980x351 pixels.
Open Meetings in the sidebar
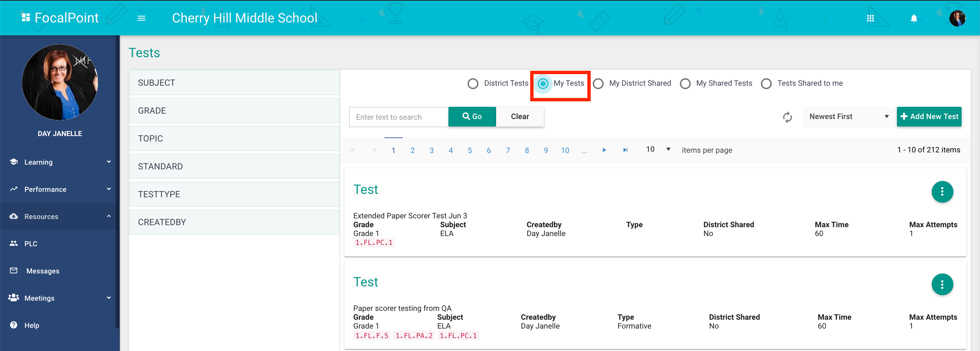click(x=39, y=299)
